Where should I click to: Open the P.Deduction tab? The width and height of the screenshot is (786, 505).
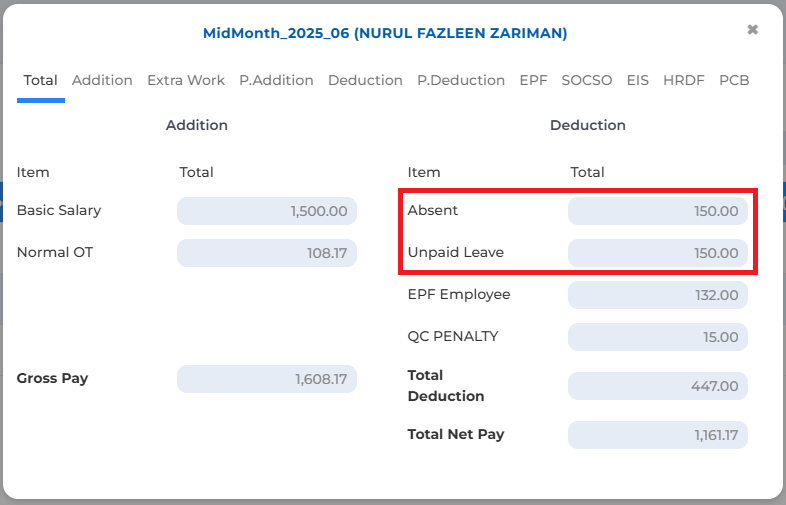pos(461,80)
